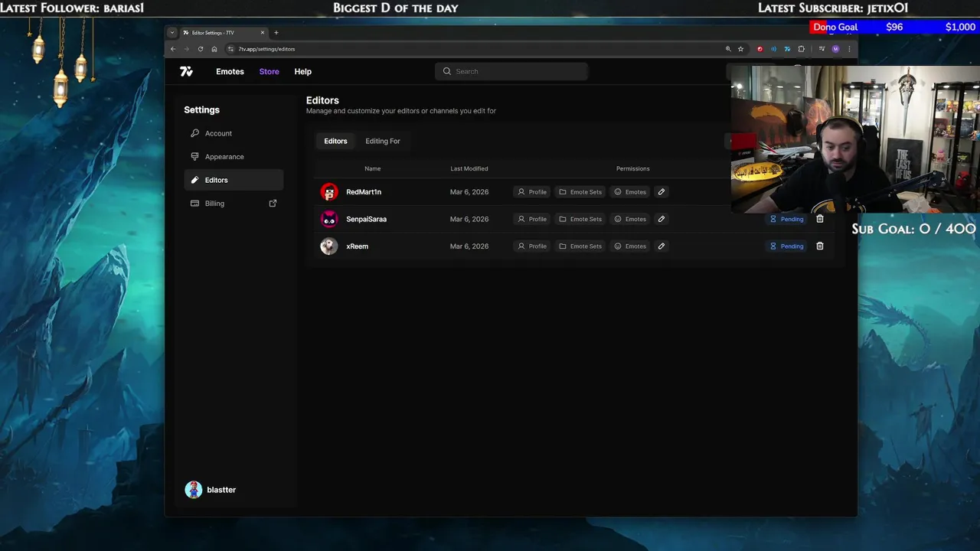Click SenpaiSaraa's avatar
The image size is (980, 551).
click(329, 219)
